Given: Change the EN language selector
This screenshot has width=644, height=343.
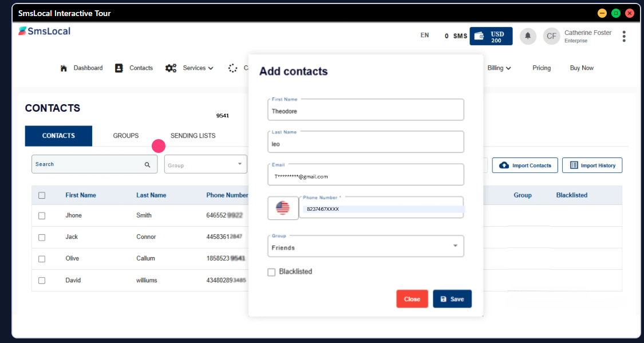Looking at the screenshot, I should click(425, 36).
